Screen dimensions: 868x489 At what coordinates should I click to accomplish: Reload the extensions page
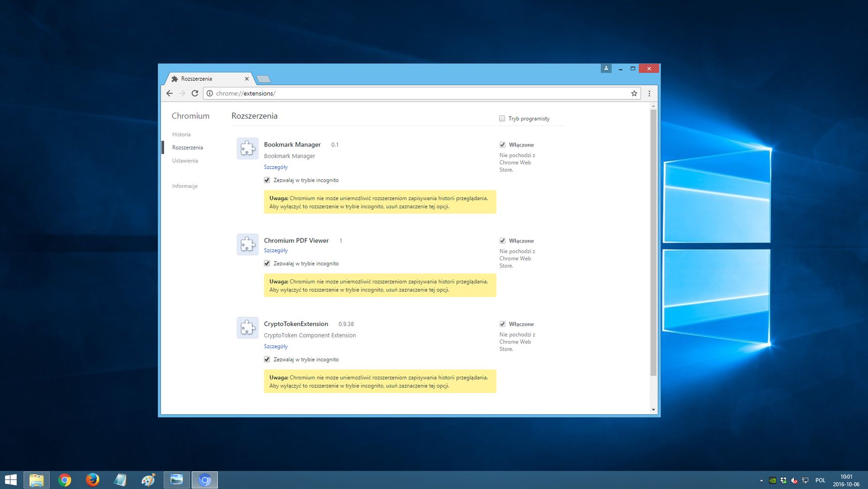click(x=195, y=93)
